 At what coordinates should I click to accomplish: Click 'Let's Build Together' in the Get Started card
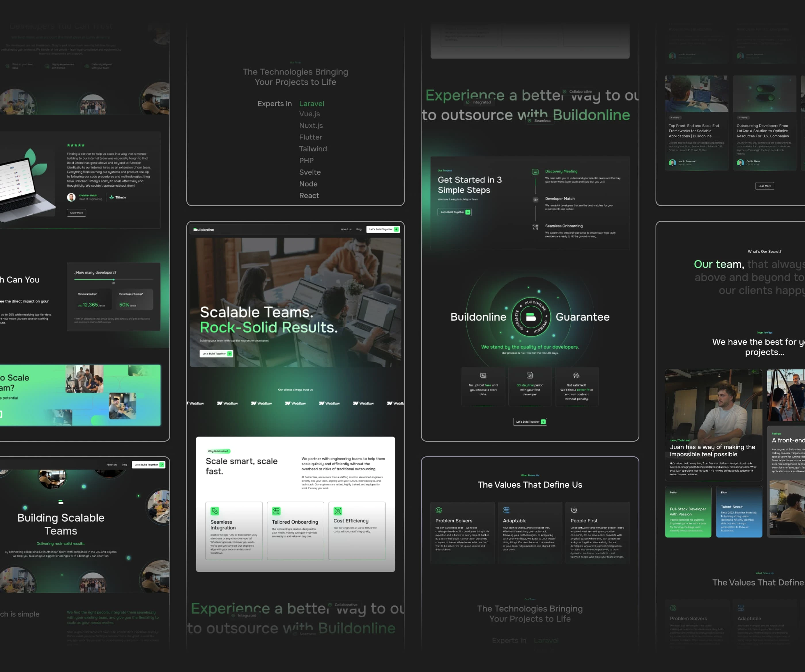(455, 212)
